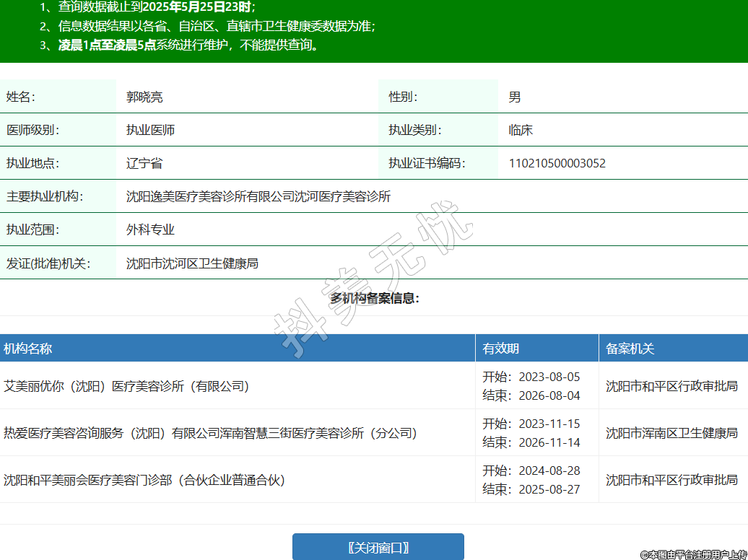Click the start date 2023-08-05
Viewport: 748px width, 560px height.
pos(549,377)
